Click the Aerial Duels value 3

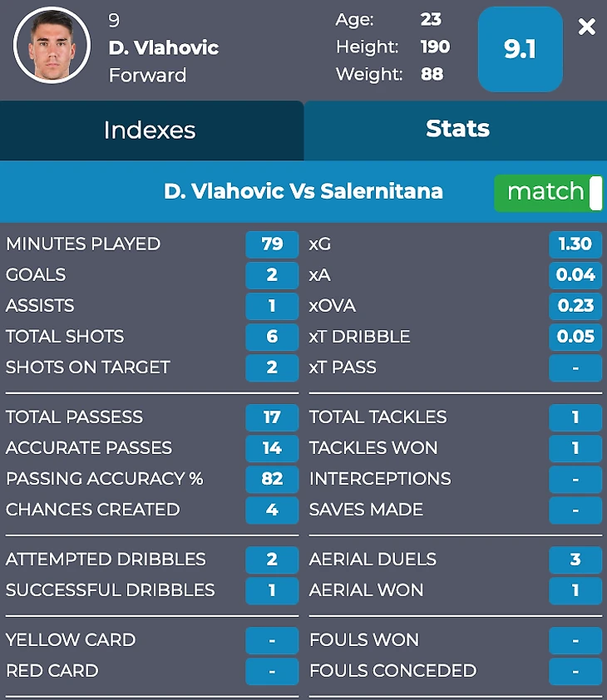point(575,560)
